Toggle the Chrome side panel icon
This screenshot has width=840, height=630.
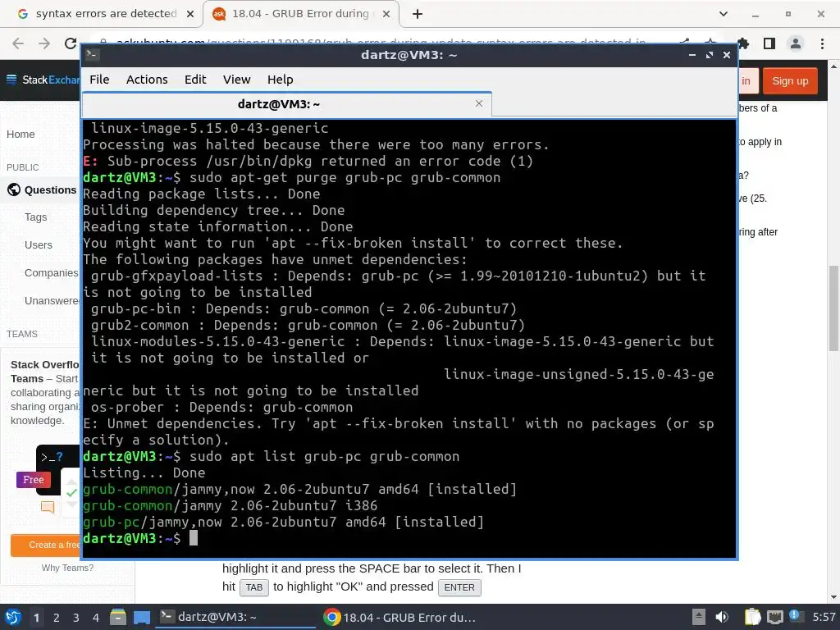tap(769, 43)
